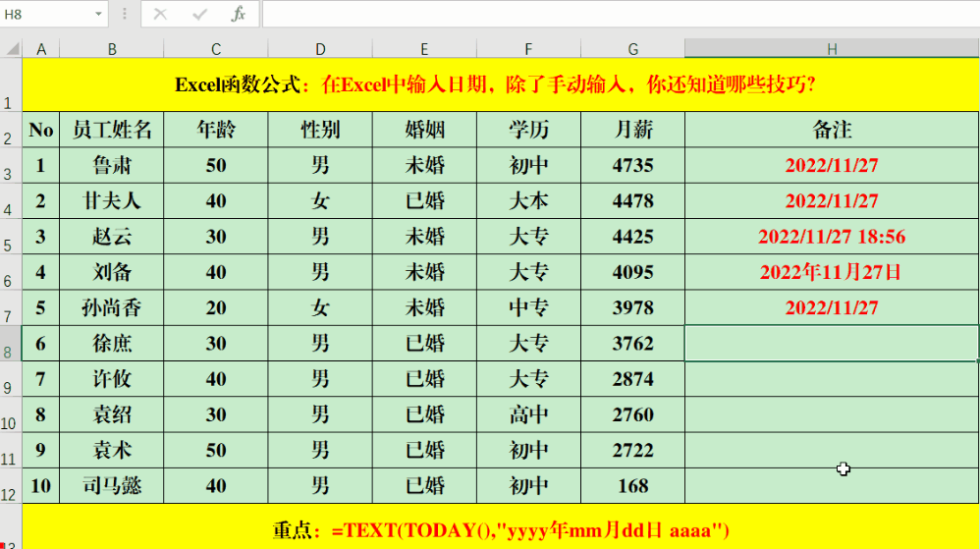
Task: Click the salary cell 2874
Action: pos(633,379)
